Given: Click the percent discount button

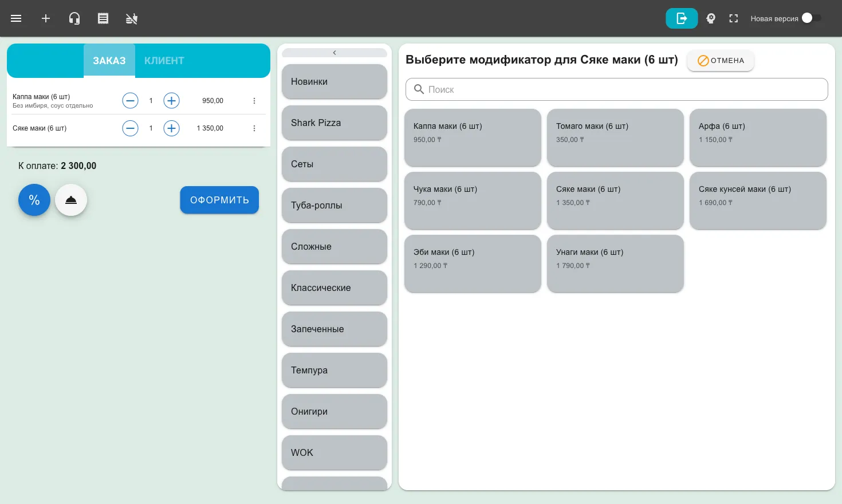Looking at the screenshot, I should click(34, 200).
